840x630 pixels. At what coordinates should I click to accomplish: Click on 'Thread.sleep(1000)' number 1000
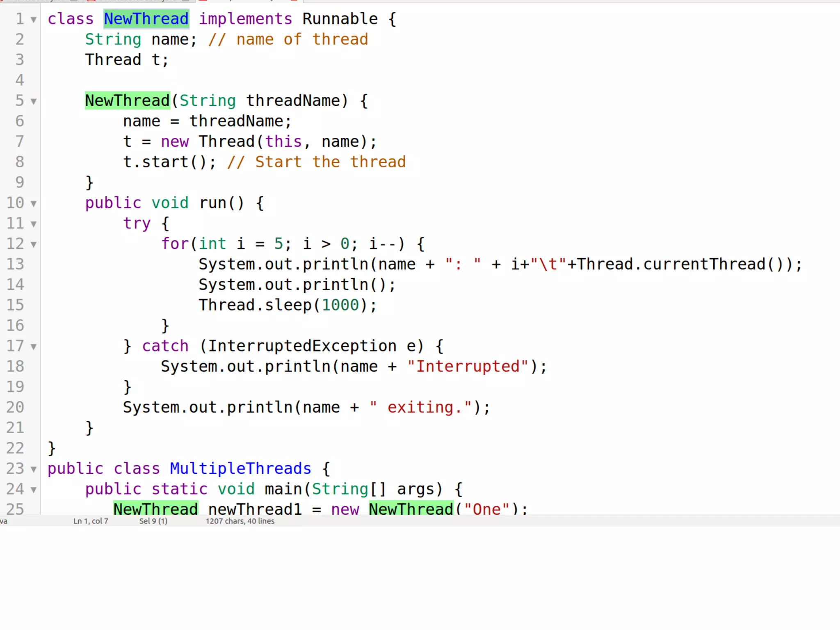coord(340,305)
